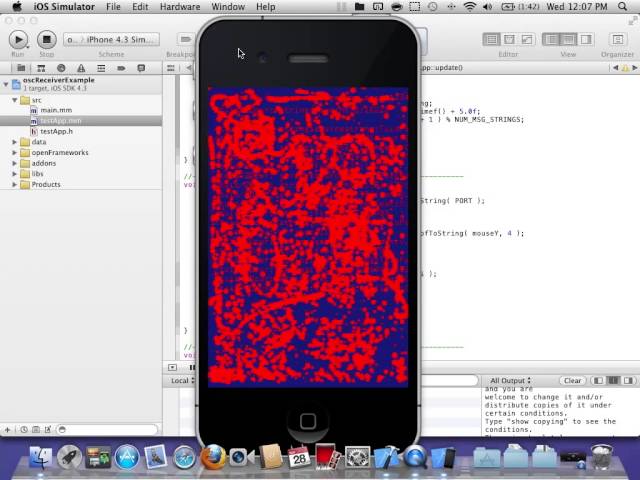The height and width of the screenshot is (480, 640).
Task: Select the Standard editor mode icon
Action: click(x=491, y=39)
